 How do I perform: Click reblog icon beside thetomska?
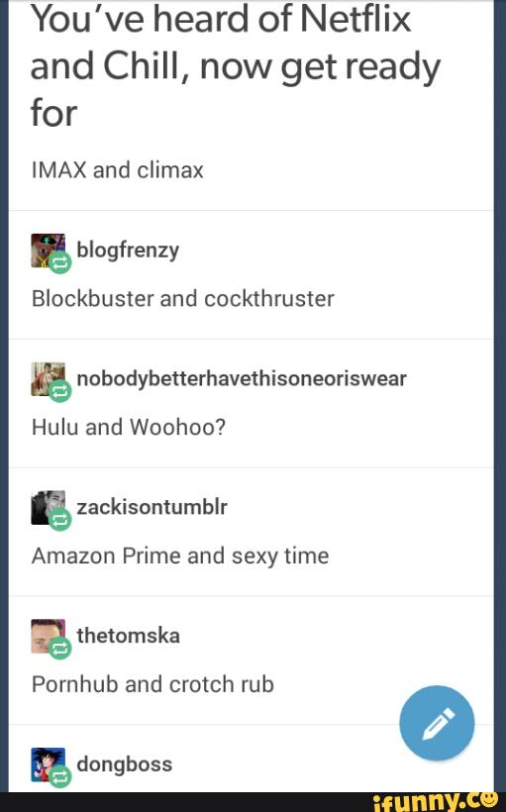point(60,649)
